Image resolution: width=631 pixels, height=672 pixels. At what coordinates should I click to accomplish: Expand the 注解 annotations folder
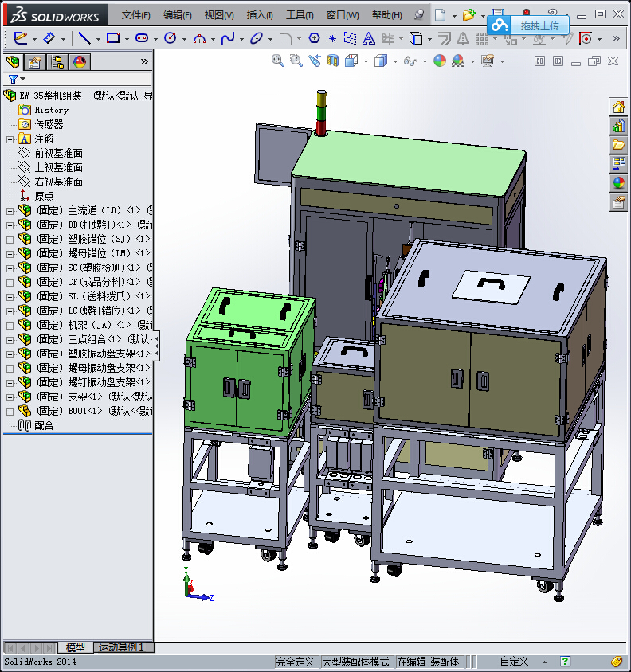tap(10, 139)
